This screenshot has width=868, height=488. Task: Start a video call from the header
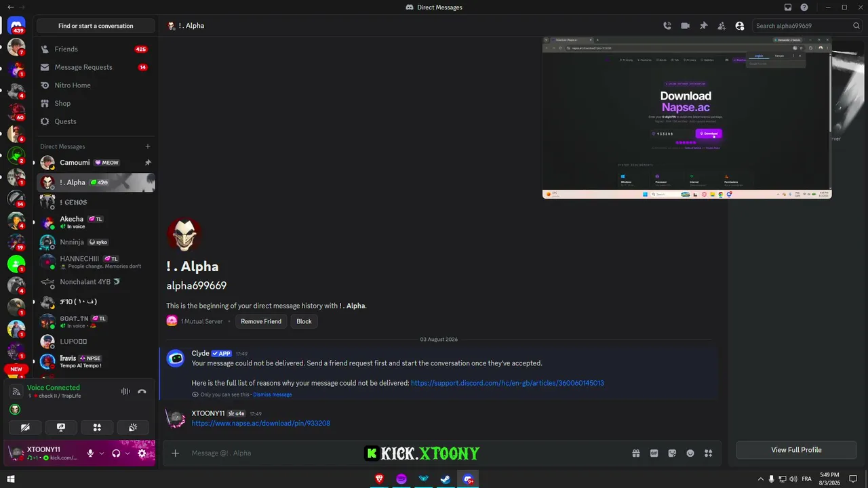pyautogui.click(x=686, y=26)
